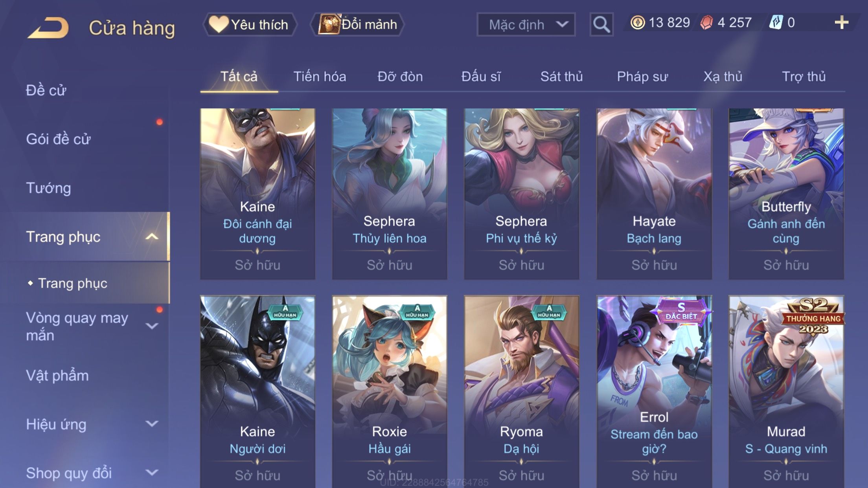Select Murad S - Quang vinh skin card
Viewport: 868px width, 488px height.
(x=786, y=391)
